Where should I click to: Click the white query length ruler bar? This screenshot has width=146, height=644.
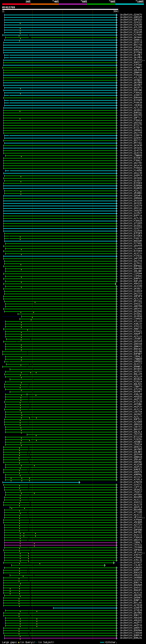(60, 9)
